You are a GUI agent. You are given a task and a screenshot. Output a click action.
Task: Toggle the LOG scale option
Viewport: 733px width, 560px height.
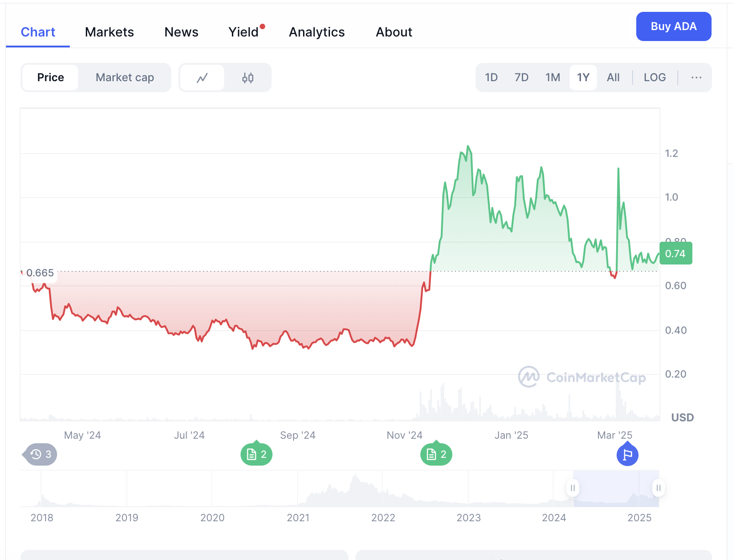(x=654, y=78)
